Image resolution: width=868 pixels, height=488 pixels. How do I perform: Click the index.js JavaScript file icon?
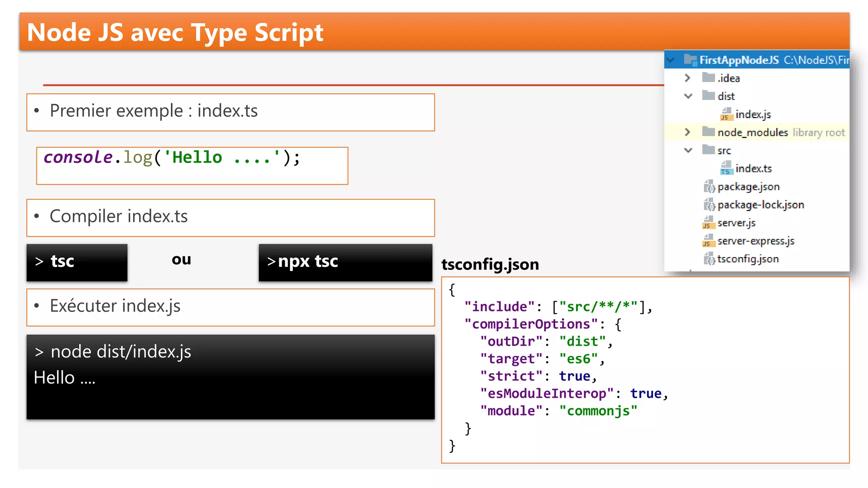pos(726,114)
